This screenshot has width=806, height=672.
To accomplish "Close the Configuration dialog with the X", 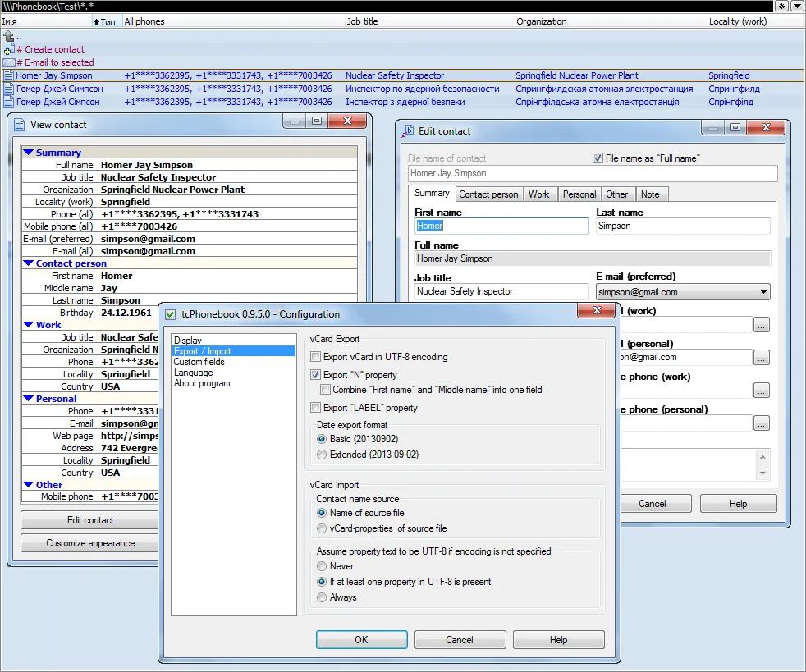I will pos(596,310).
